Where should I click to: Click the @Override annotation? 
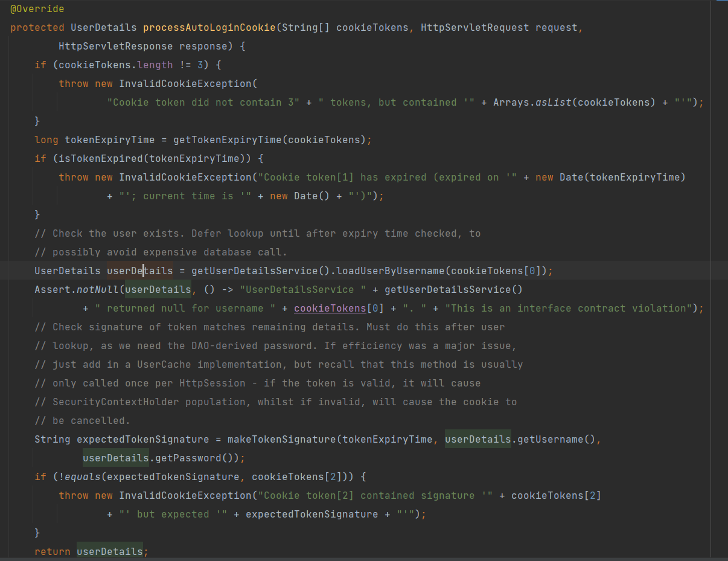pyautogui.click(x=36, y=8)
